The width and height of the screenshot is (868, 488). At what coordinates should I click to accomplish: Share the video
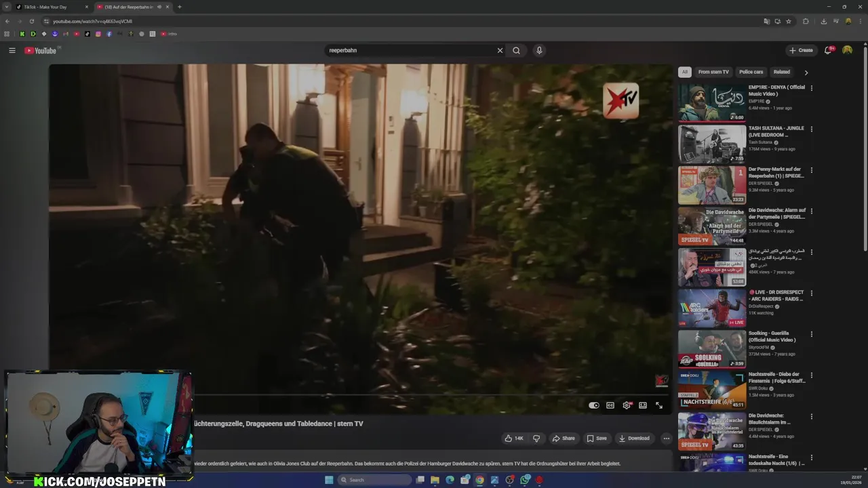564,439
